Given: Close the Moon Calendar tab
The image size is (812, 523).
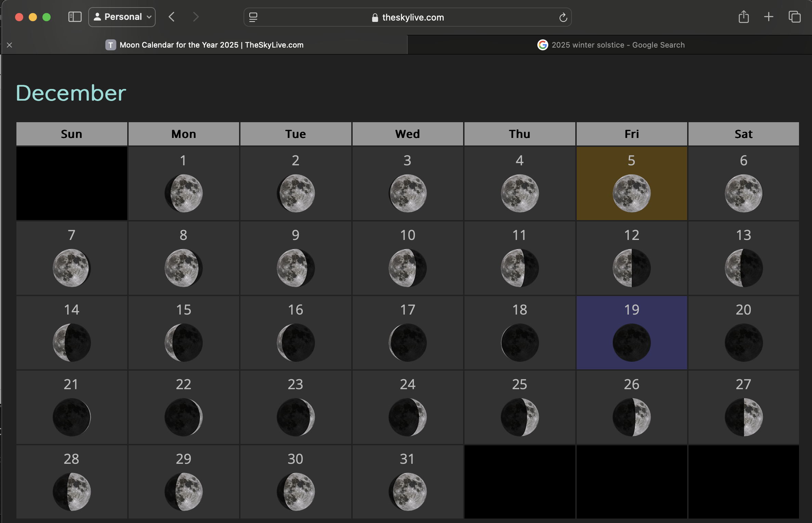Looking at the screenshot, I should (10, 45).
